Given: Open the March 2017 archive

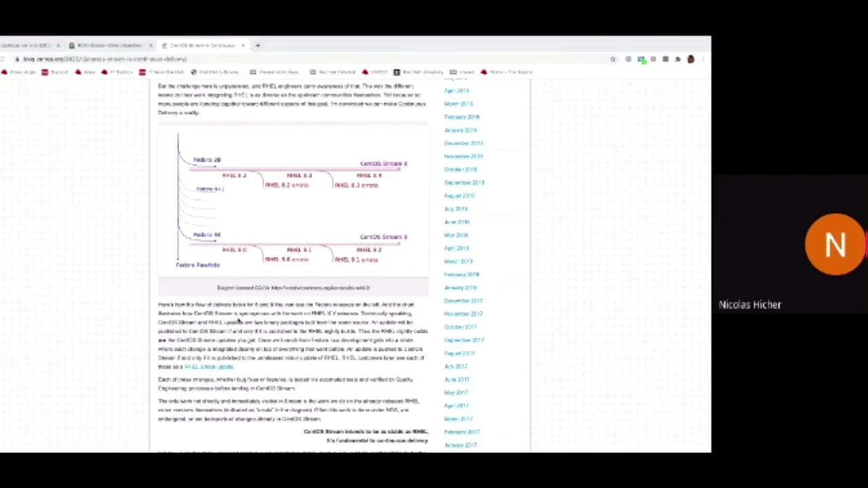Looking at the screenshot, I should [458, 419].
